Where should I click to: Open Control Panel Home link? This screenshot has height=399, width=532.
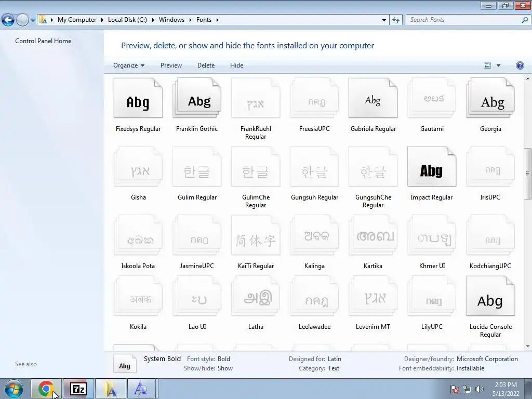(43, 41)
